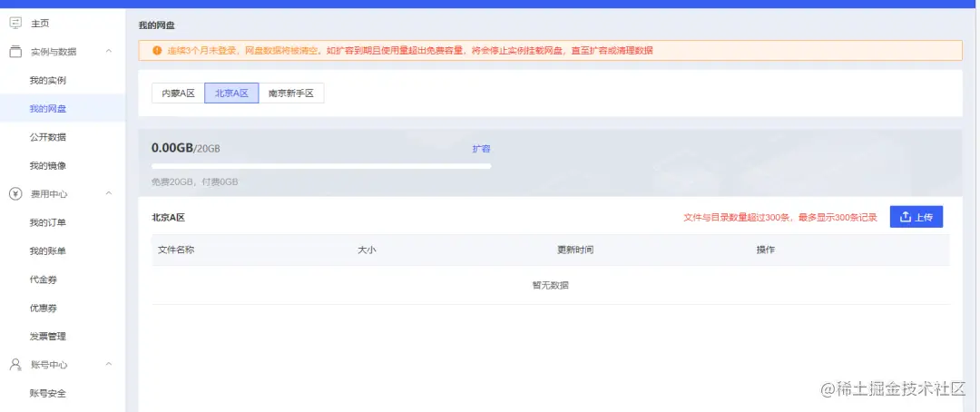
Task: Click the red 300条记录 limit notice
Action: coord(780,218)
